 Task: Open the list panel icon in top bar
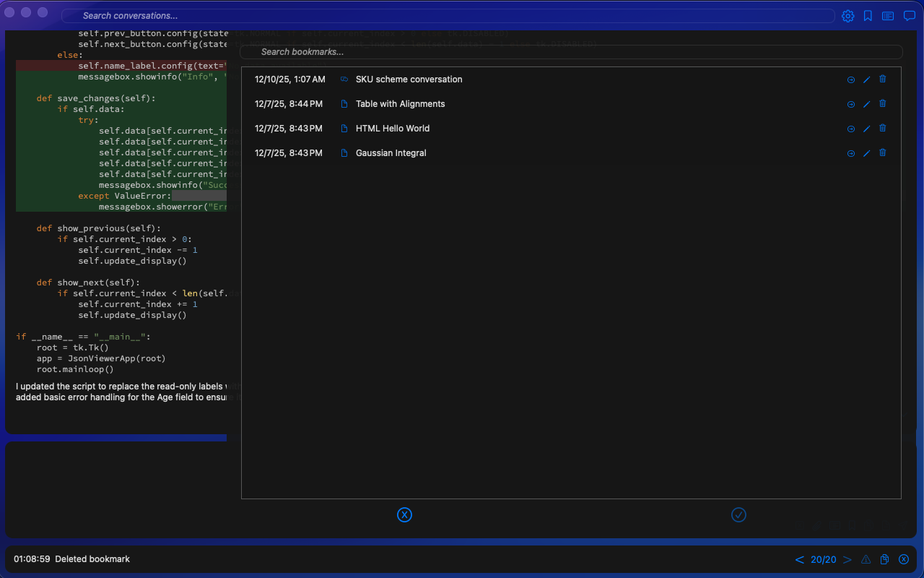click(x=888, y=16)
